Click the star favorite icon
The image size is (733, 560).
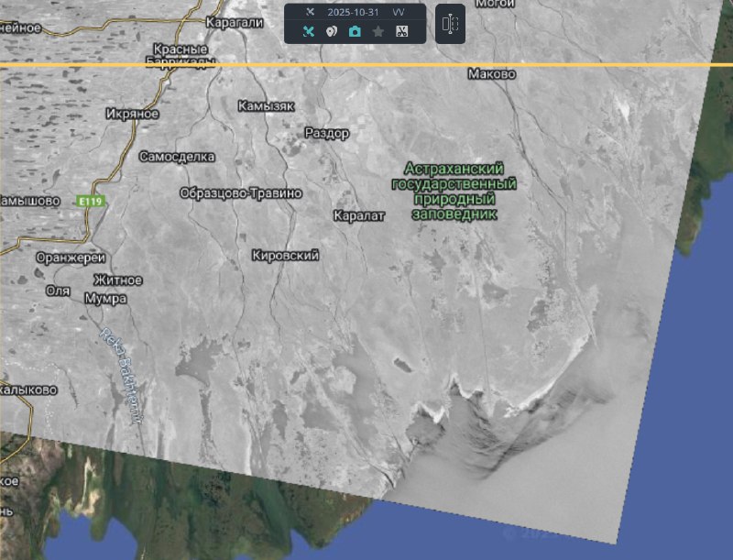(377, 31)
